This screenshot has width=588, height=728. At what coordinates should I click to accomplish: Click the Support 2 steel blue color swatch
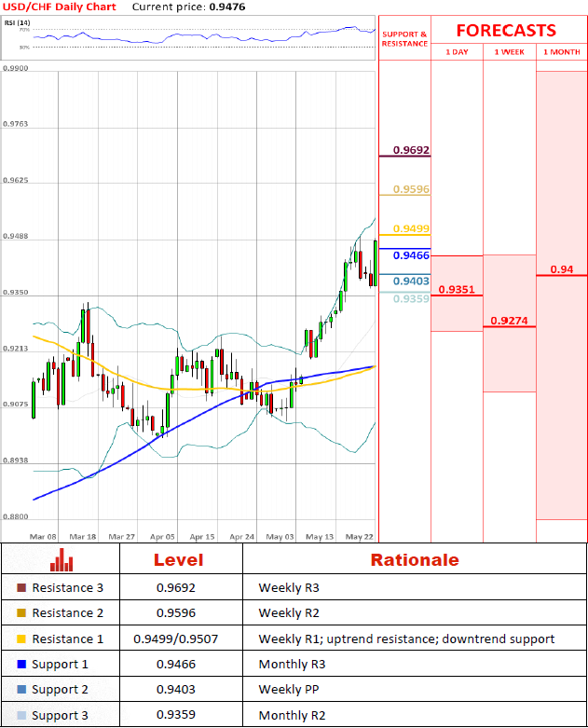pyautogui.click(x=21, y=690)
